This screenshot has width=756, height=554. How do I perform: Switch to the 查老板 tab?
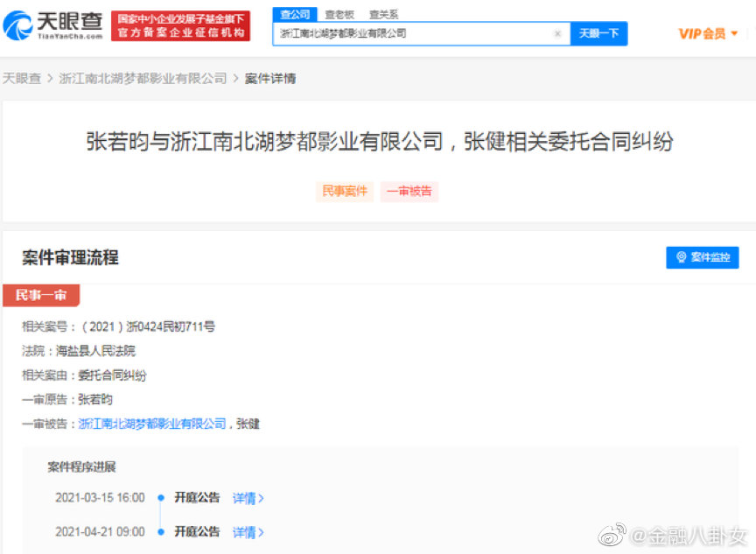(339, 15)
